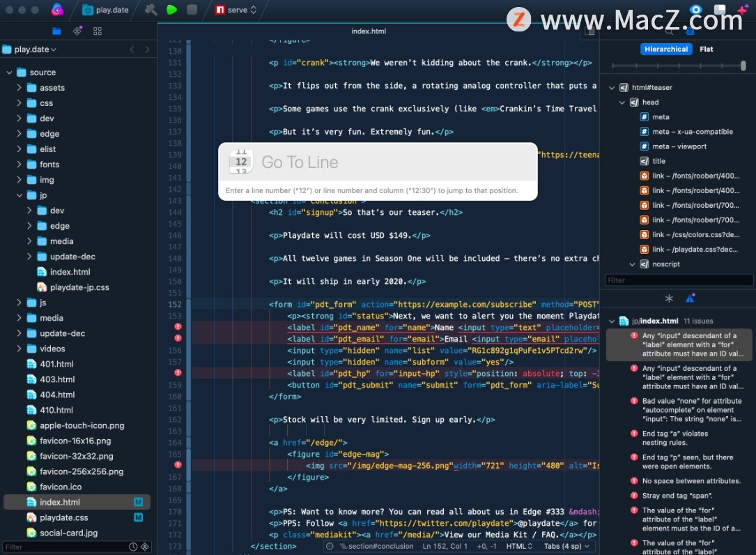Switch symbols view to Hierarchical
The height and width of the screenshot is (555, 756).
666,50
